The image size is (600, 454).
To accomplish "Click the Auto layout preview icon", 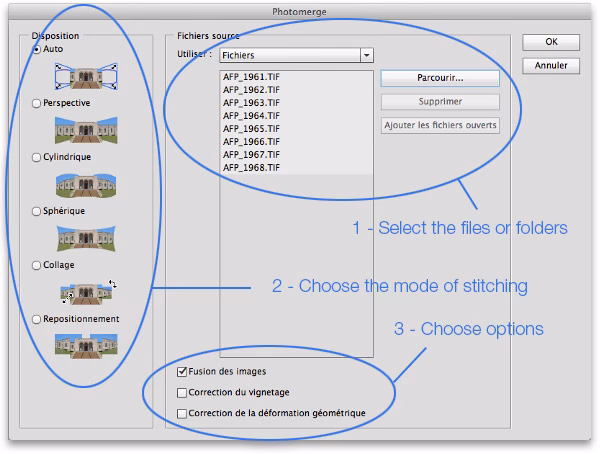I will click(x=86, y=76).
